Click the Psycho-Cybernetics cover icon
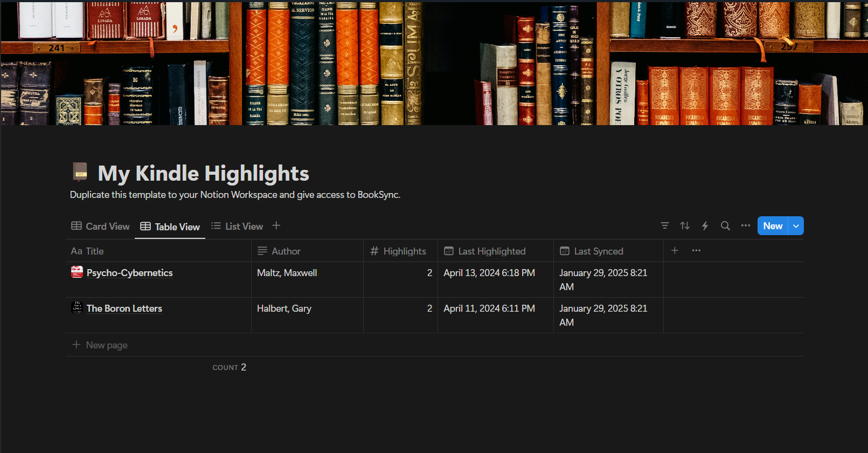This screenshot has height=453, width=868. (77, 272)
